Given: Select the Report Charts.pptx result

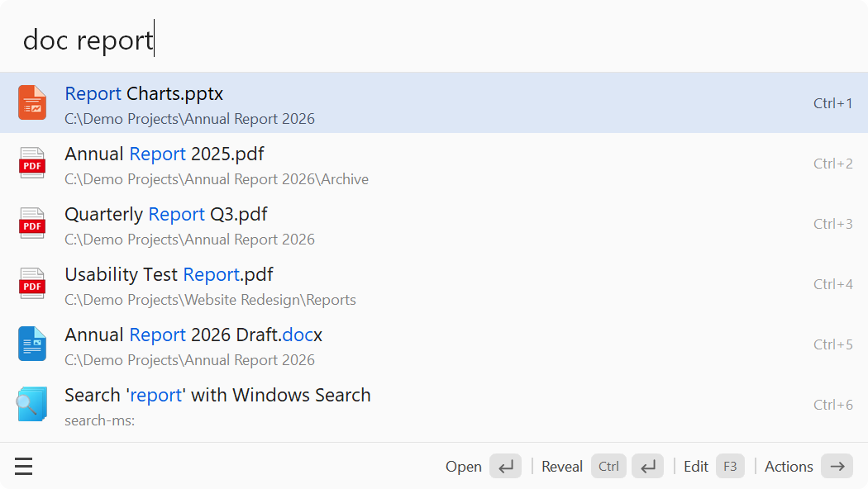Looking at the screenshot, I should (434, 102).
